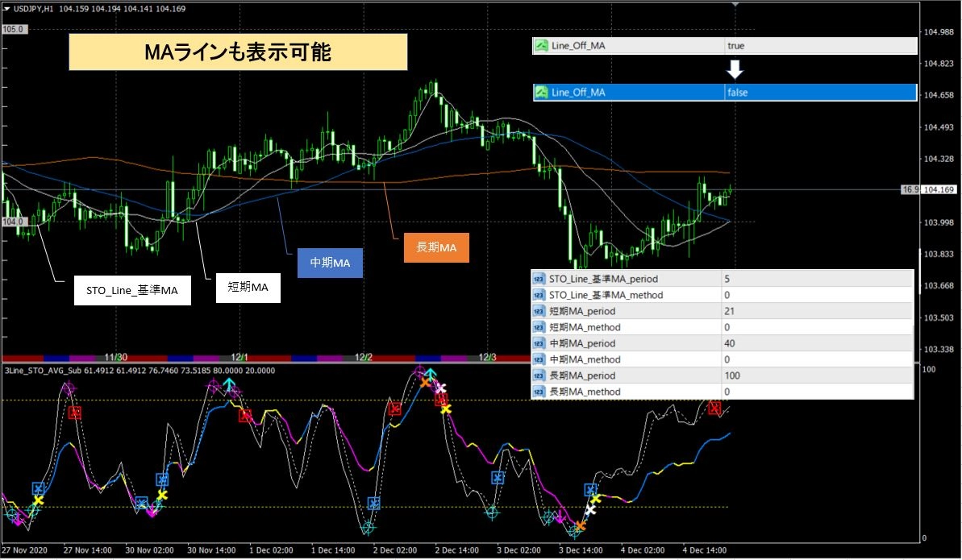Click the icon beside STO_Line_基準MA_method
This screenshot has width=962, height=560.
[539, 295]
